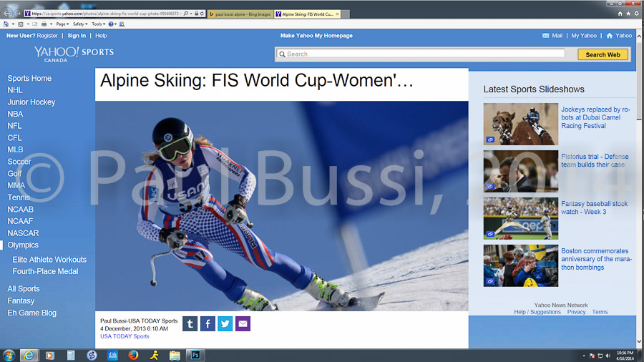Screen dimensions: 644x362
Task: Share photo by email envelope icon
Action: pos(243,324)
